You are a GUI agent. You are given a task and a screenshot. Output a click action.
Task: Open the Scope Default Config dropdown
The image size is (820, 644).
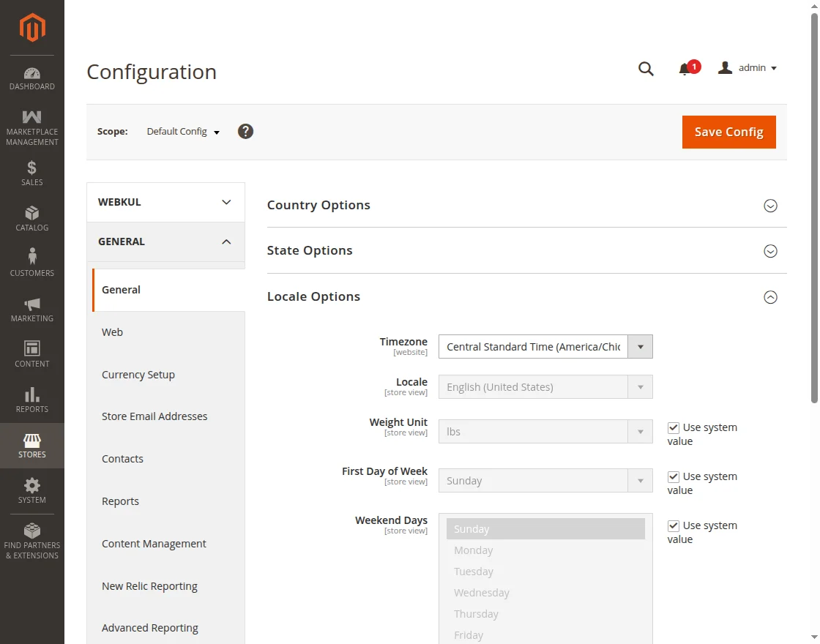click(183, 132)
